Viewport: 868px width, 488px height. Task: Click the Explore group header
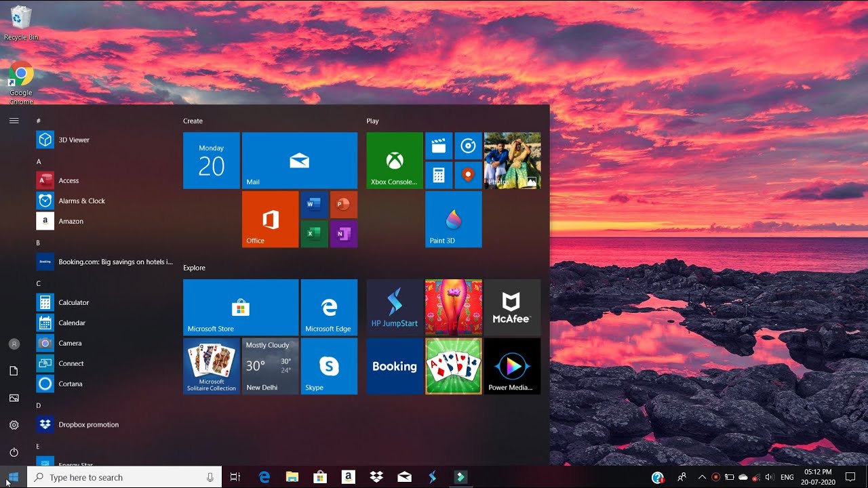[194, 268]
